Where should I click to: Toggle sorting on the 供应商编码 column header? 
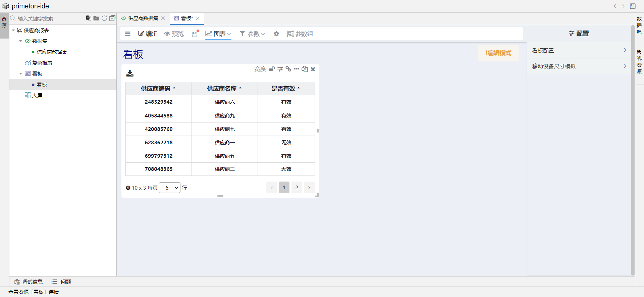click(x=158, y=89)
